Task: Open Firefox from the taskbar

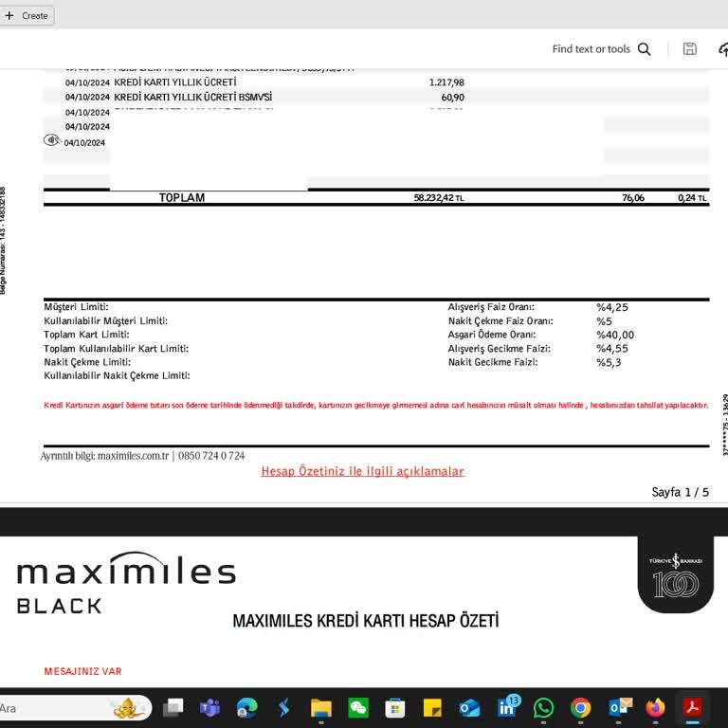Action: pyautogui.click(x=655, y=708)
